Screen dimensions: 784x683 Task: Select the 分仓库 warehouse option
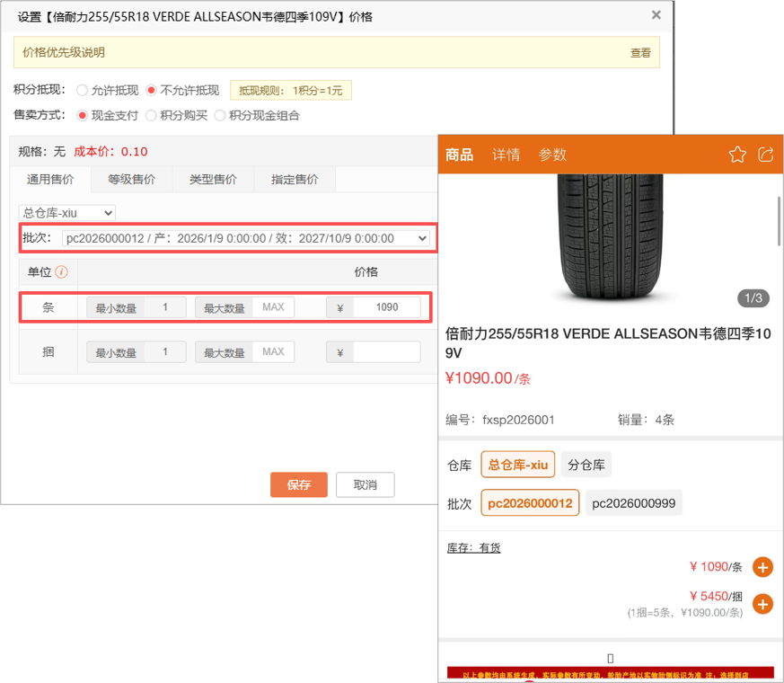586,465
